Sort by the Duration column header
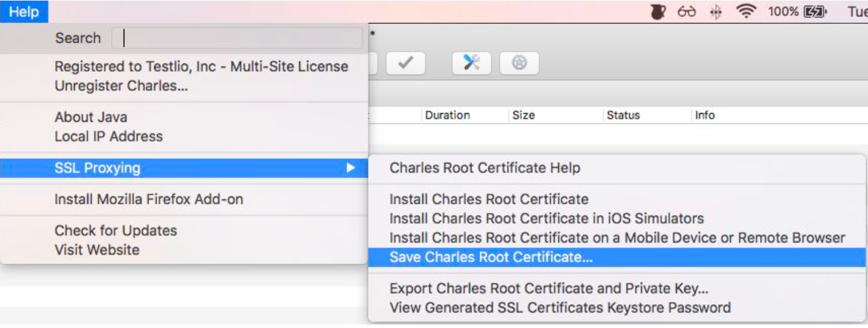This screenshot has height=328, width=868. pos(447,115)
